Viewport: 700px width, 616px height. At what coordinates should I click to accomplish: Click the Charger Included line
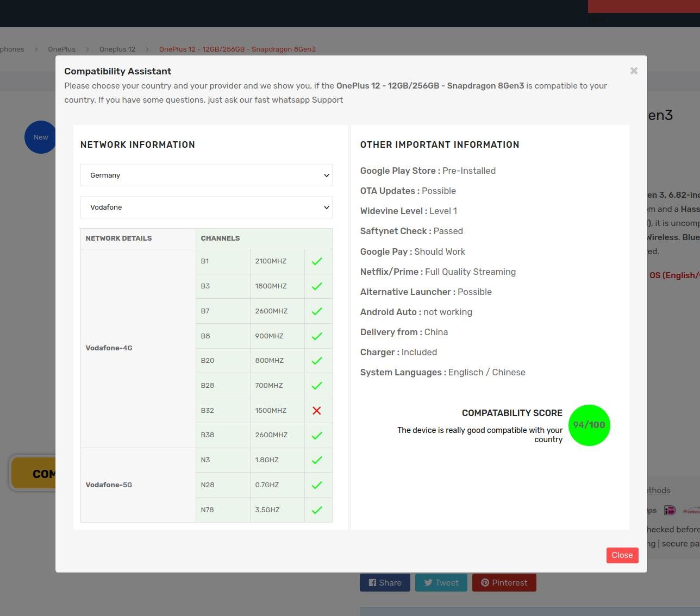pos(398,353)
